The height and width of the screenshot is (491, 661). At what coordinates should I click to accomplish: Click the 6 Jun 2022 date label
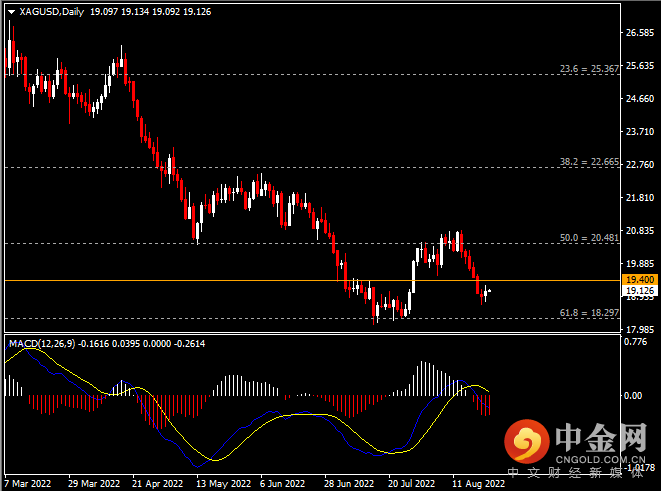pos(282,483)
